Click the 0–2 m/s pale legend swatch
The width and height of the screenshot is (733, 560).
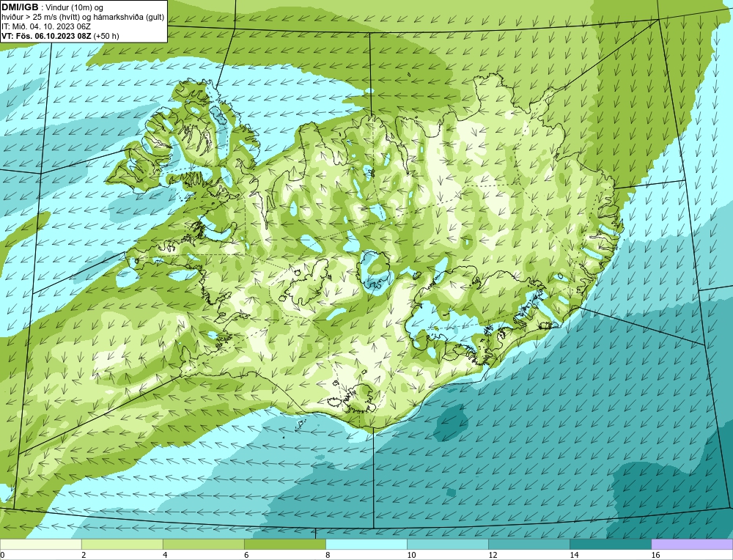(40, 544)
